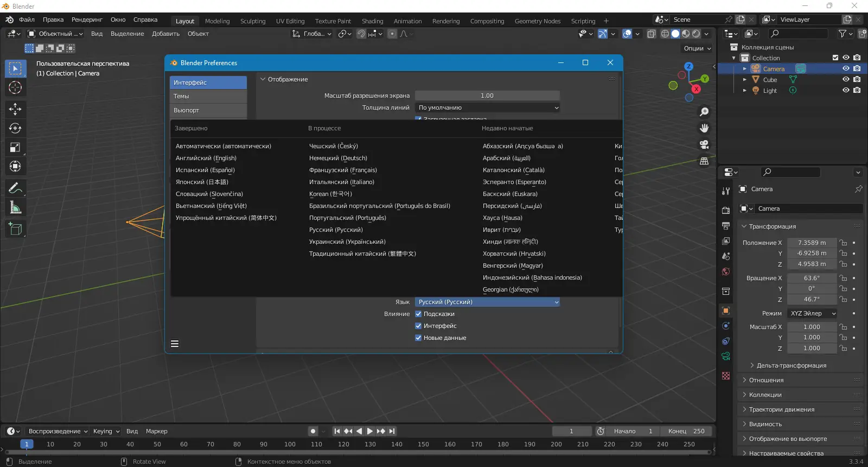Toggle camera view icon in viewport
Screen dimensions: 868x467
tap(704, 144)
